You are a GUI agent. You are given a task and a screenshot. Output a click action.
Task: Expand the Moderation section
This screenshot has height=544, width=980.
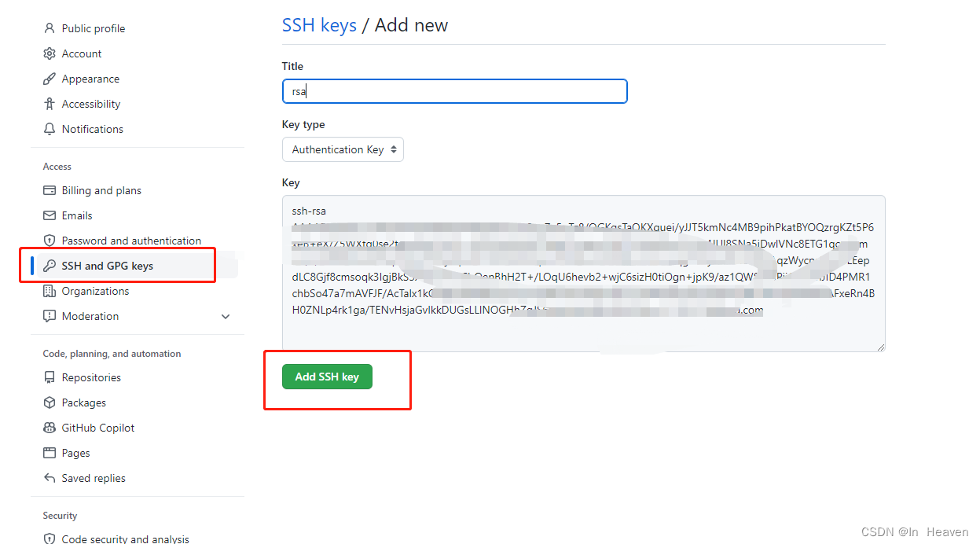click(226, 316)
